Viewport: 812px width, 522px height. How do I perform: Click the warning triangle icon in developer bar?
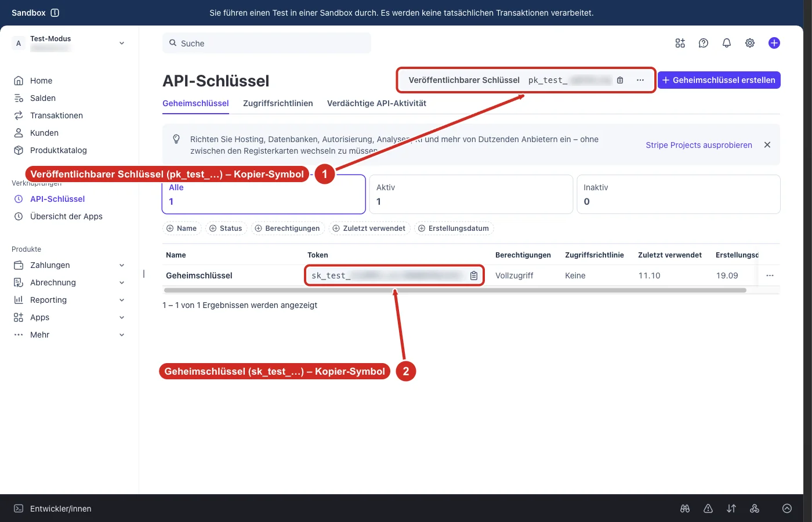[708, 509]
